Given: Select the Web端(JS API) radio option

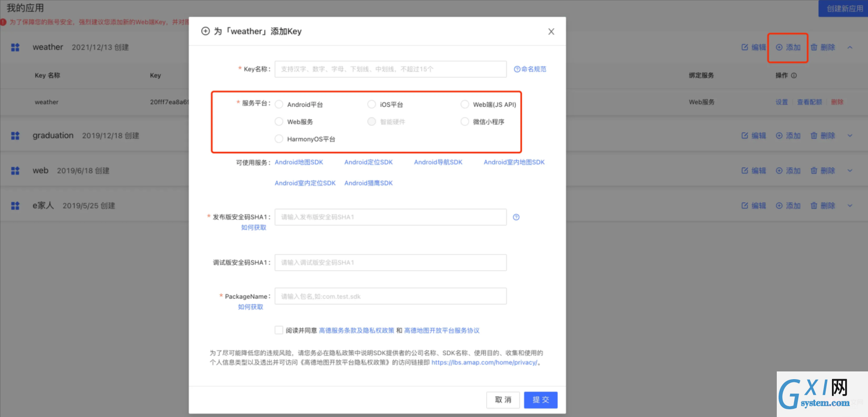Looking at the screenshot, I should click(x=465, y=104).
